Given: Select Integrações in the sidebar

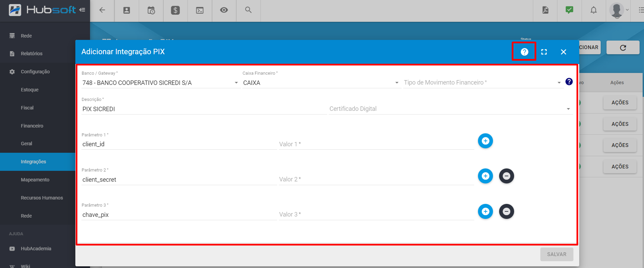Looking at the screenshot, I should [x=38, y=162].
